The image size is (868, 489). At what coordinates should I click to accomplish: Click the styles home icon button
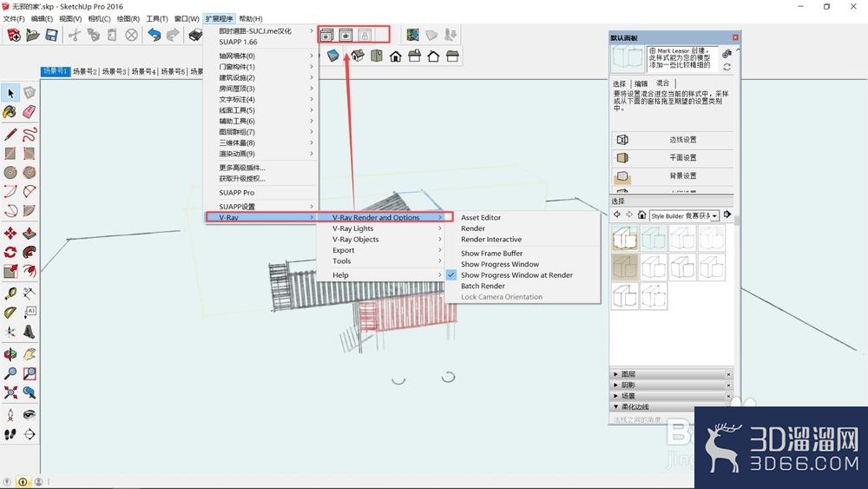tap(641, 215)
